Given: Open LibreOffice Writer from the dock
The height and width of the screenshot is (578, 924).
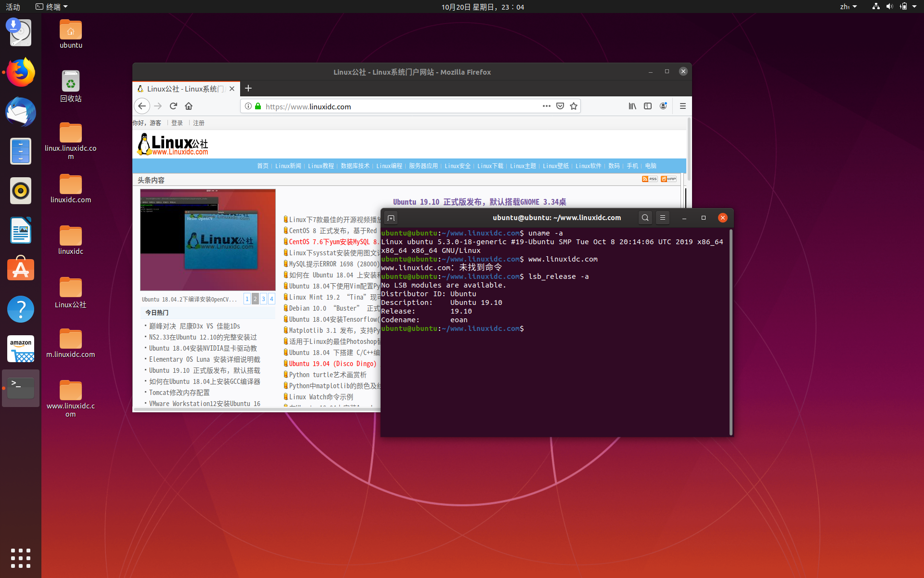Looking at the screenshot, I should pos(21,230).
